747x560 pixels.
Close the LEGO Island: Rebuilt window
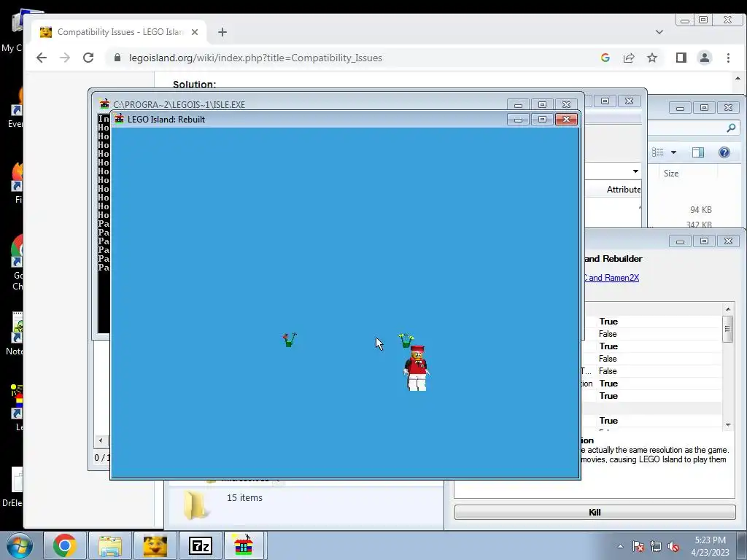click(566, 119)
